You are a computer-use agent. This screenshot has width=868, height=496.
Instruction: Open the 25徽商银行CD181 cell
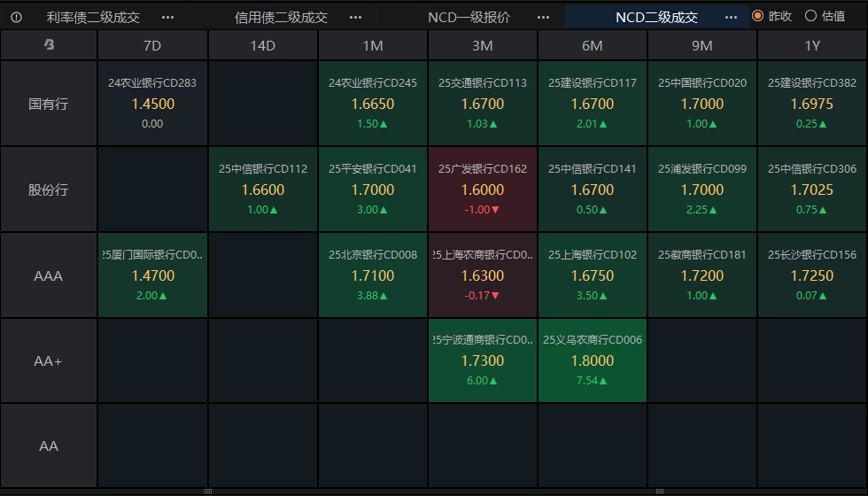pyautogui.click(x=701, y=275)
